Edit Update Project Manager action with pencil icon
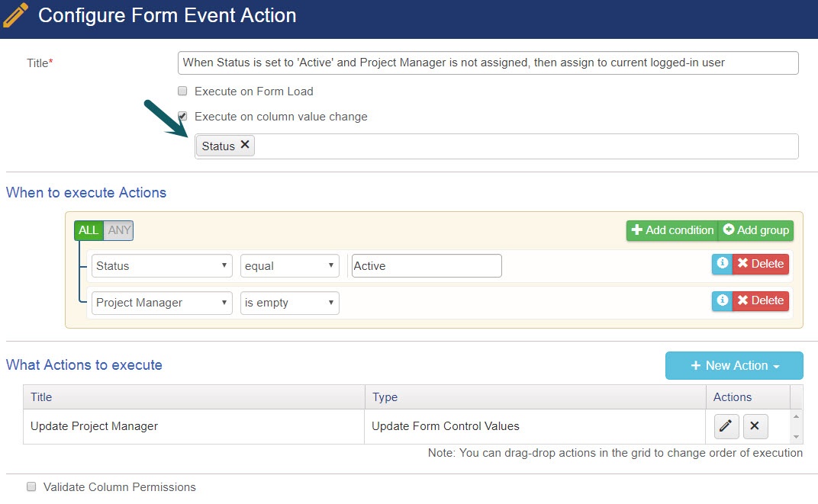 726,427
